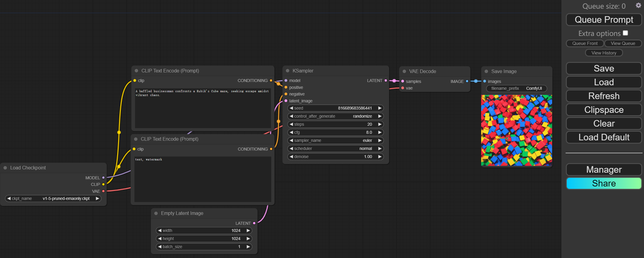Select the latent_image input port on KSampler
This screenshot has height=258, width=644.
[x=286, y=101]
